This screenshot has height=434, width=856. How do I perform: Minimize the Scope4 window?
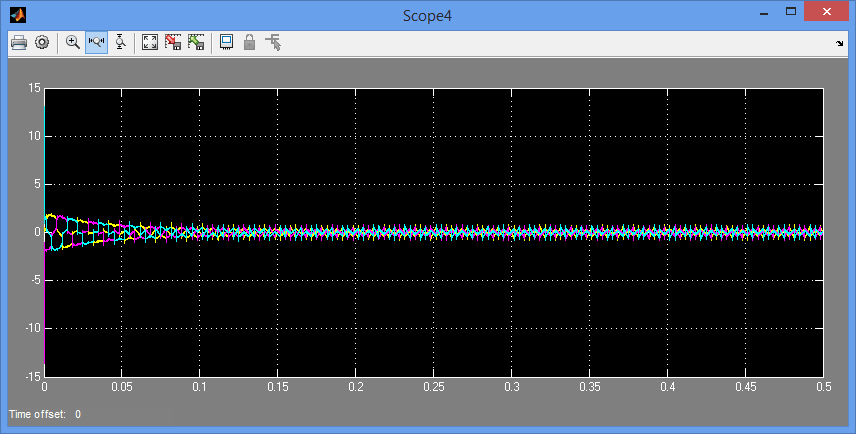click(x=764, y=12)
